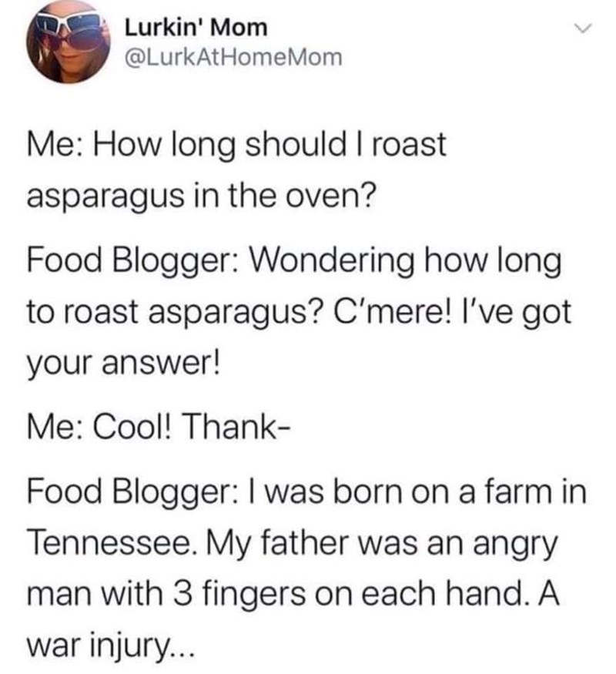Click the line 'your answer!'
616x674 pixels.
click(x=123, y=363)
